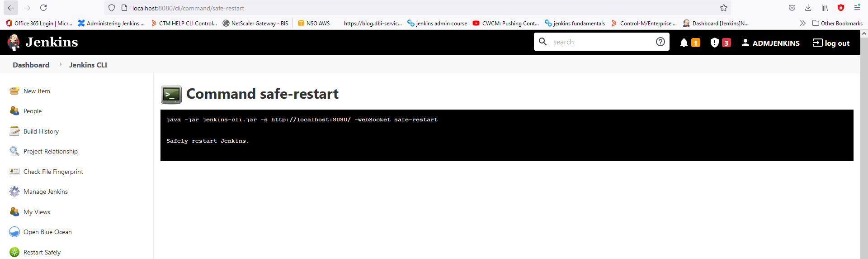The width and height of the screenshot is (868, 259).
Task: Open the Manage Jenkins link
Action: [46, 192]
